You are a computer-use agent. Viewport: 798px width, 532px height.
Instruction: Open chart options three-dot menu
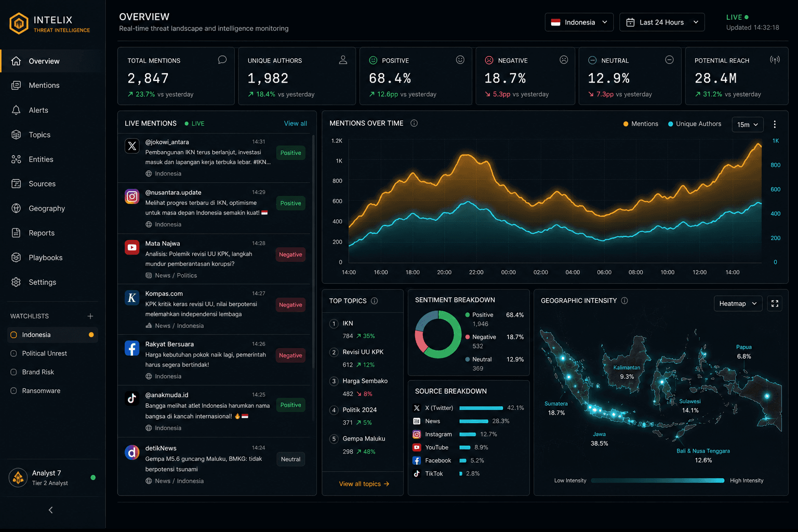pos(775,124)
